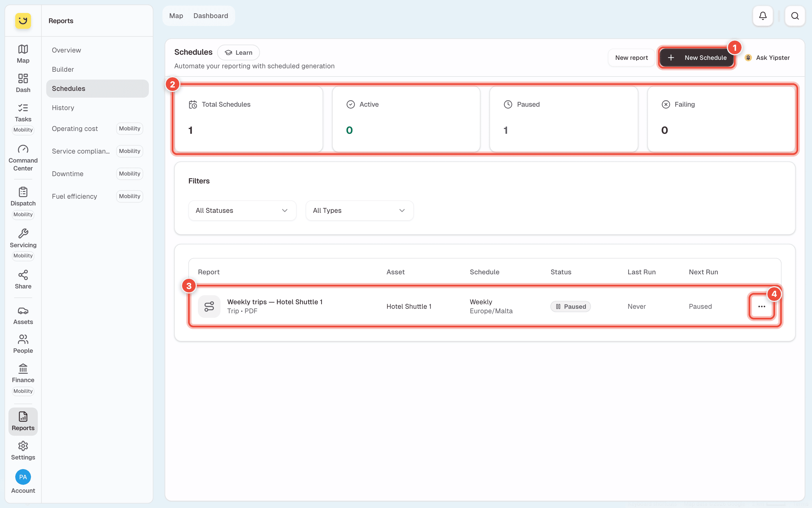Click 'Weekly trips — Hotel Shuttle 1' title
The image size is (812, 508).
[275, 302]
